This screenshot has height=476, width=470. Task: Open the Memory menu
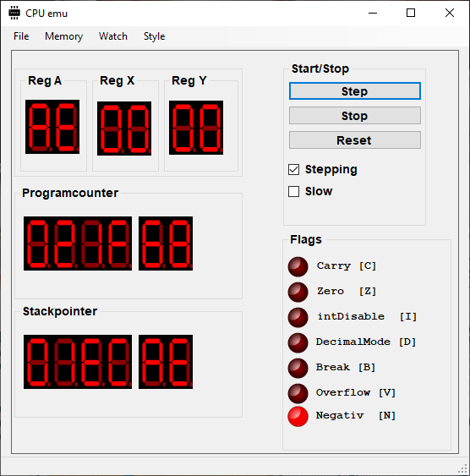coord(63,36)
